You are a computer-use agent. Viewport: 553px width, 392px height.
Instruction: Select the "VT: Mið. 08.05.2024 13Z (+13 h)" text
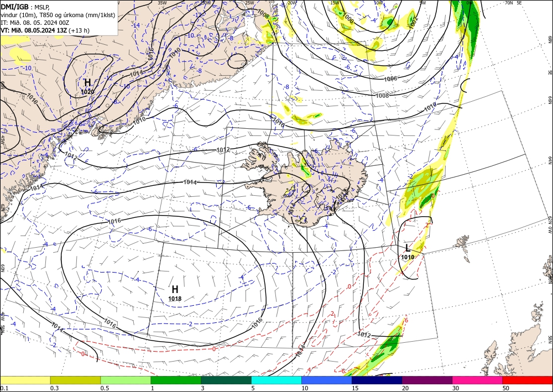coord(45,30)
